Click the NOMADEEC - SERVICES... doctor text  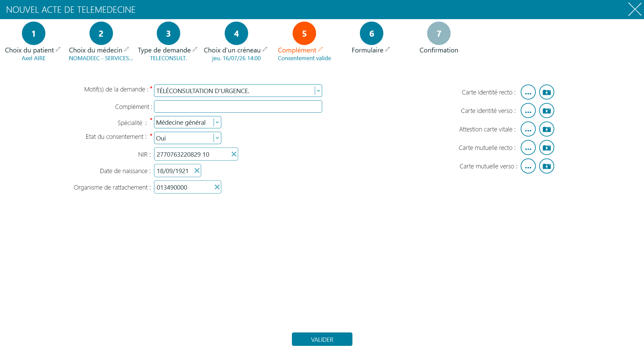coord(101,58)
